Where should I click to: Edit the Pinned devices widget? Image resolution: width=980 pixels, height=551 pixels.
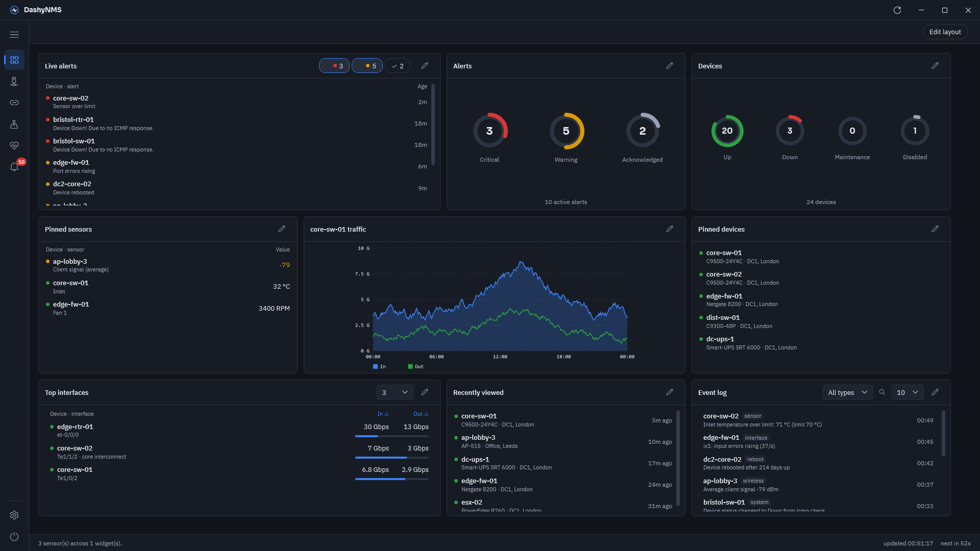935,229
